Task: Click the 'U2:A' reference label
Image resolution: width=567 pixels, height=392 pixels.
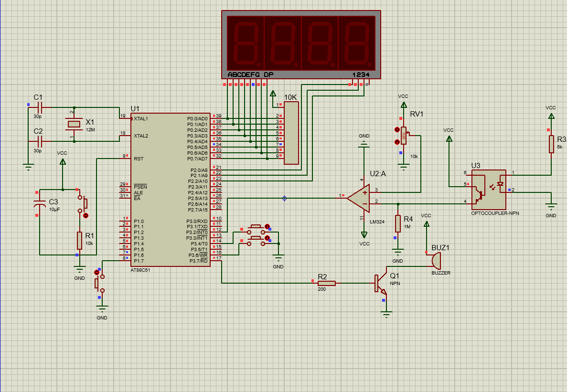Action: click(378, 174)
